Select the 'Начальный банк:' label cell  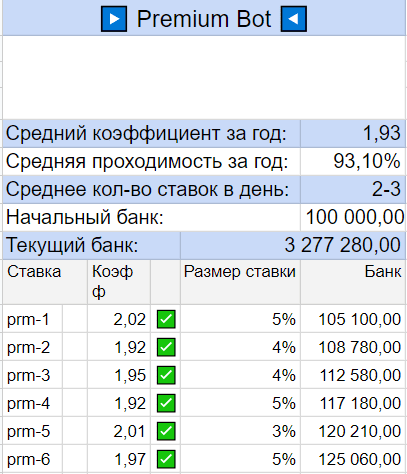[151, 217]
